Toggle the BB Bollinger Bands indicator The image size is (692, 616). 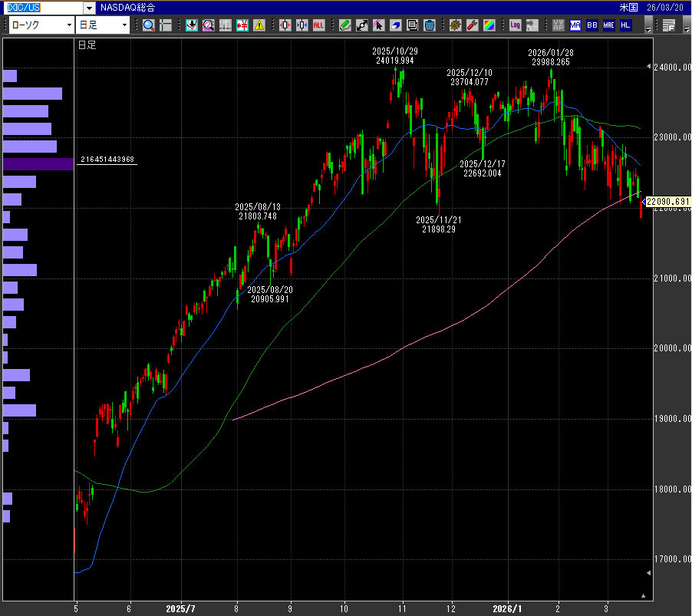(x=591, y=25)
